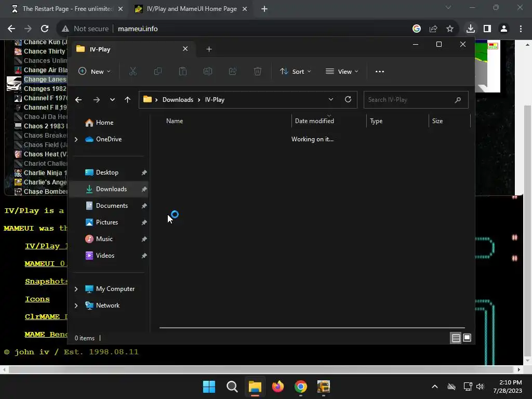532x399 pixels.
Task: Open the taskbar clock and date
Action: pos(508,387)
